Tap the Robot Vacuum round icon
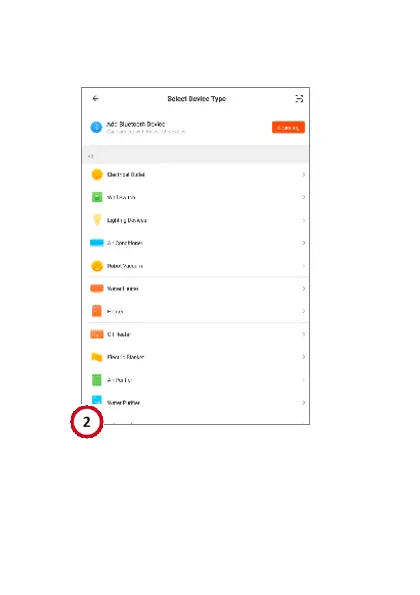Screen dimensions: 420x595 point(97,266)
